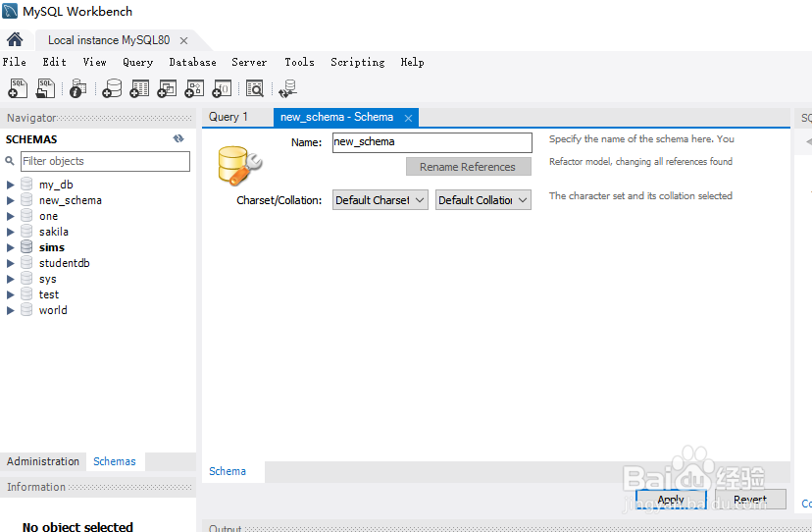This screenshot has height=532, width=812.
Task: Select the one schema label
Action: click(x=48, y=216)
